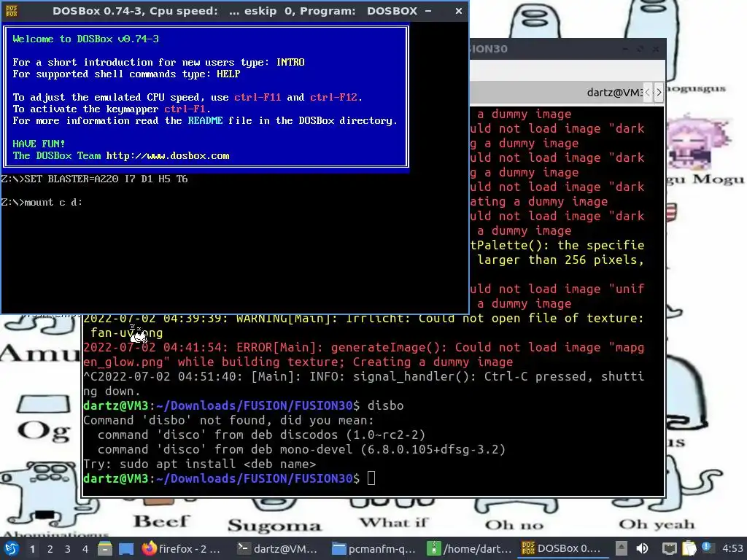The image size is (747, 560).
Task: Switch to workspace 4
Action: click(x=85, y=549)
